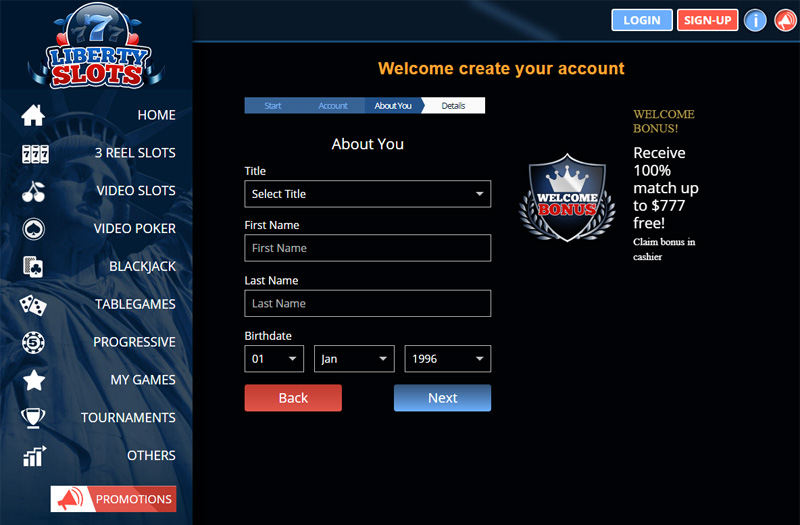Screen dimensions: 800x525
Task: Click the 'Claim bonus in cashier' text
Action: tap(664, 249)
